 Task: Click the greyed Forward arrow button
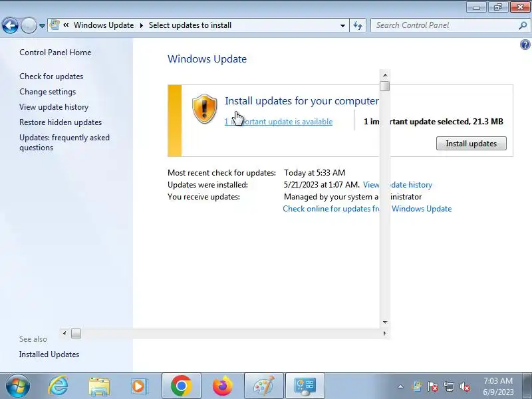(x=29, y=25)
